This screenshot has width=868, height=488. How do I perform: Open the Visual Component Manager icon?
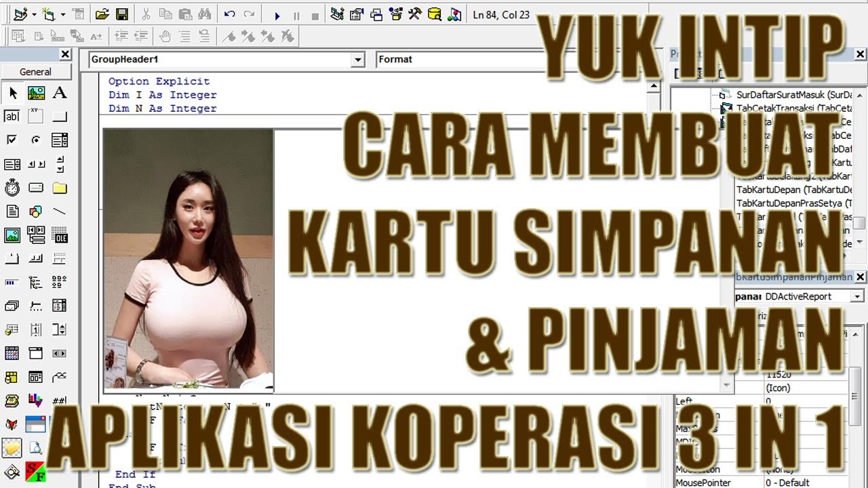click(x=455, y=14)
